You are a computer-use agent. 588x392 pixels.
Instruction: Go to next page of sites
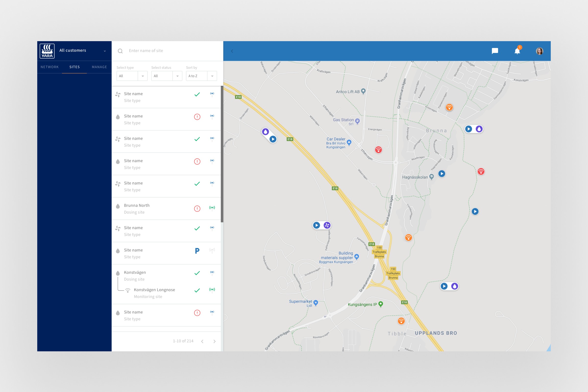[x=214, y=341]
